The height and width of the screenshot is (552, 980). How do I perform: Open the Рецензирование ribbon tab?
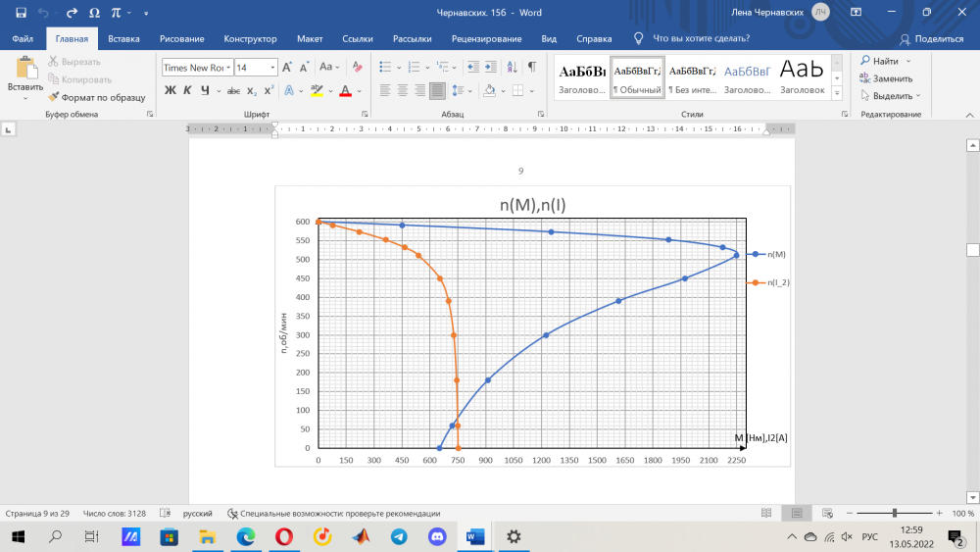(x=486, y=39)
